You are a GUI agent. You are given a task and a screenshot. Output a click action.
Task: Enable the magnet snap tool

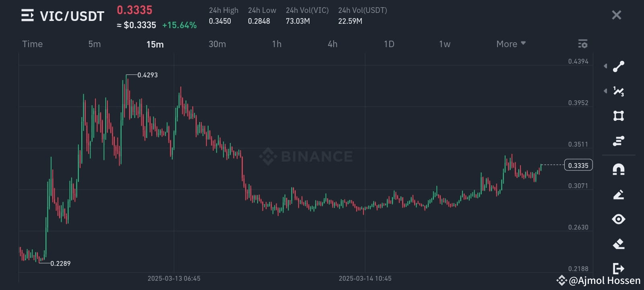click(619, 170)
